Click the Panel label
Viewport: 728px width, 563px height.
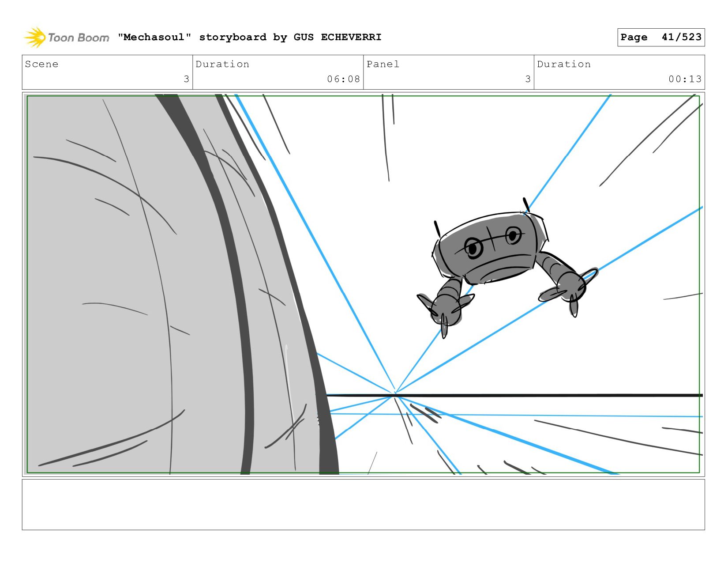pyautogui.click(x=383, y=64)
